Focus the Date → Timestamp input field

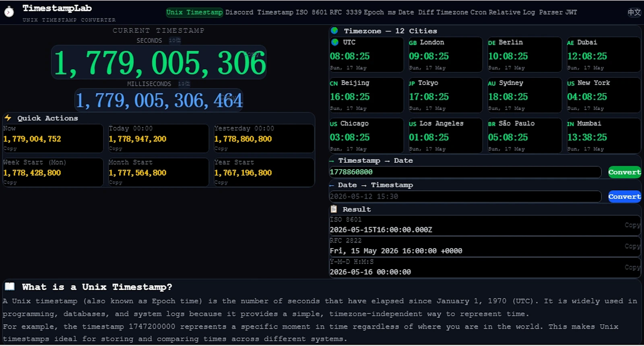click(465, 197)
